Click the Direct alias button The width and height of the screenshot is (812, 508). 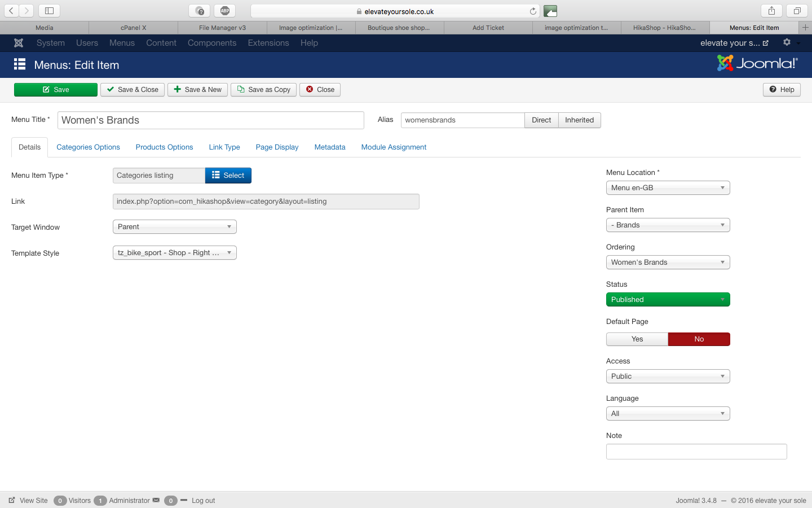point(541,120)
